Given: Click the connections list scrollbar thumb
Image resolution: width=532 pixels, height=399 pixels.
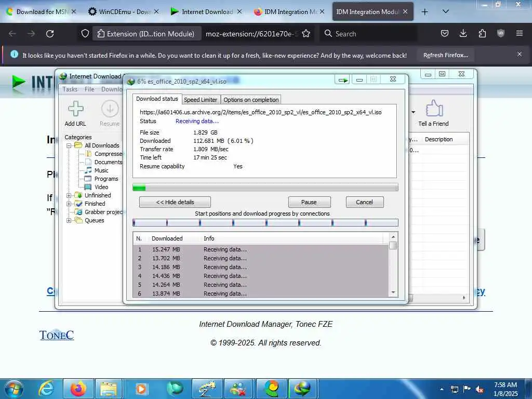Looking at the screenshot, I should pyautogui.click(x=393, y=245).
